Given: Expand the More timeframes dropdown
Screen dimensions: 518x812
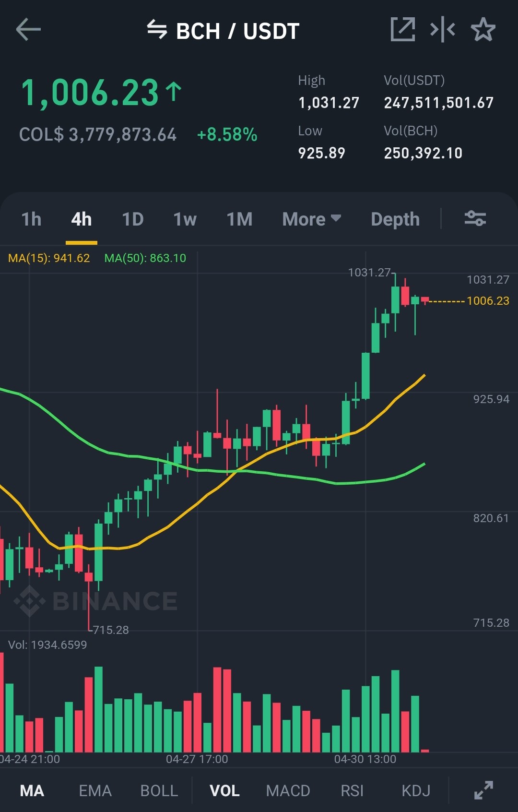Looking at the screenshot, I should [x=312, y=219].
